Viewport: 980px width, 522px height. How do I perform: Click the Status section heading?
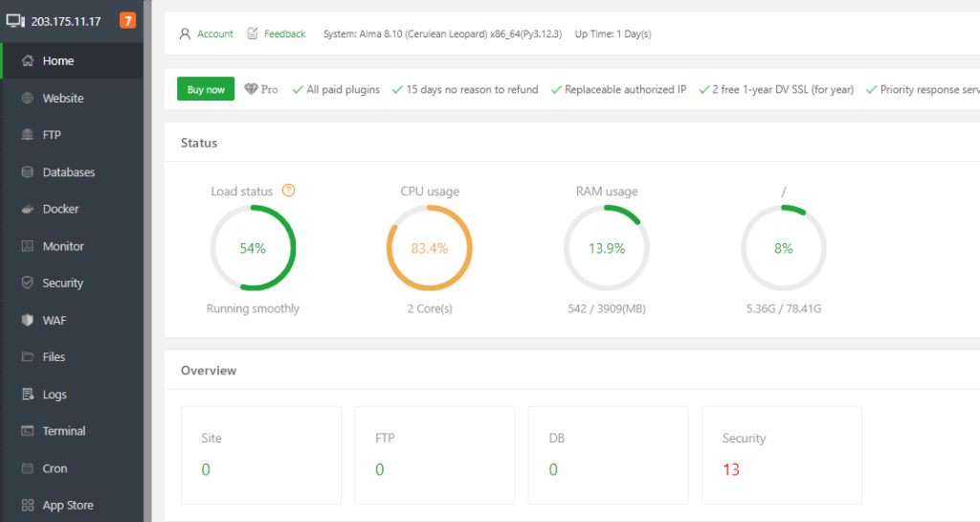pyautogui.click(x=199, y=143)
